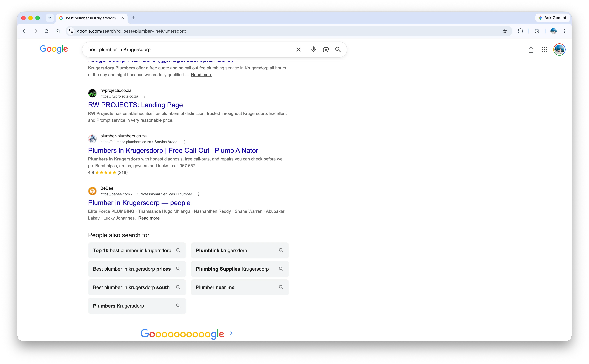Click the Google logo to go home
This screenshot has height=364, width=589.
point(54,49)
